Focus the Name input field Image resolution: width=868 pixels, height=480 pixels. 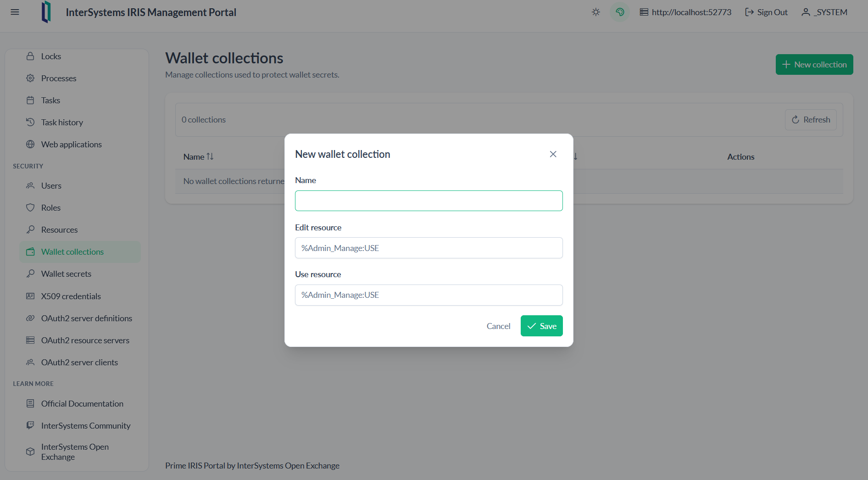[428, 201]
